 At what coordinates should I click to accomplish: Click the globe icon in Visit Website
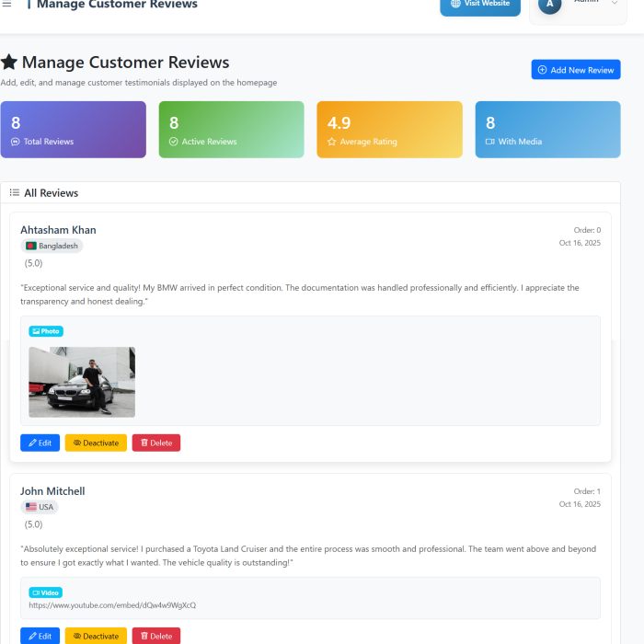coord(455,4)
